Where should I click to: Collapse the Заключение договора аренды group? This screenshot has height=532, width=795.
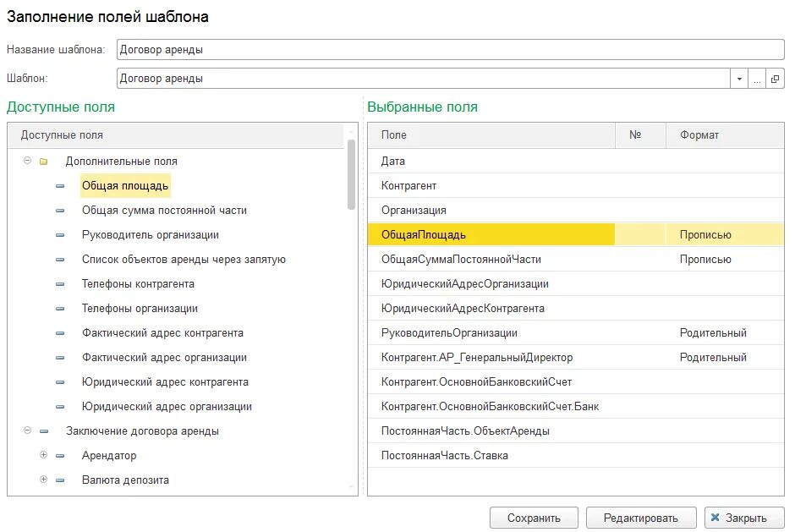click(x=28, y=431)
